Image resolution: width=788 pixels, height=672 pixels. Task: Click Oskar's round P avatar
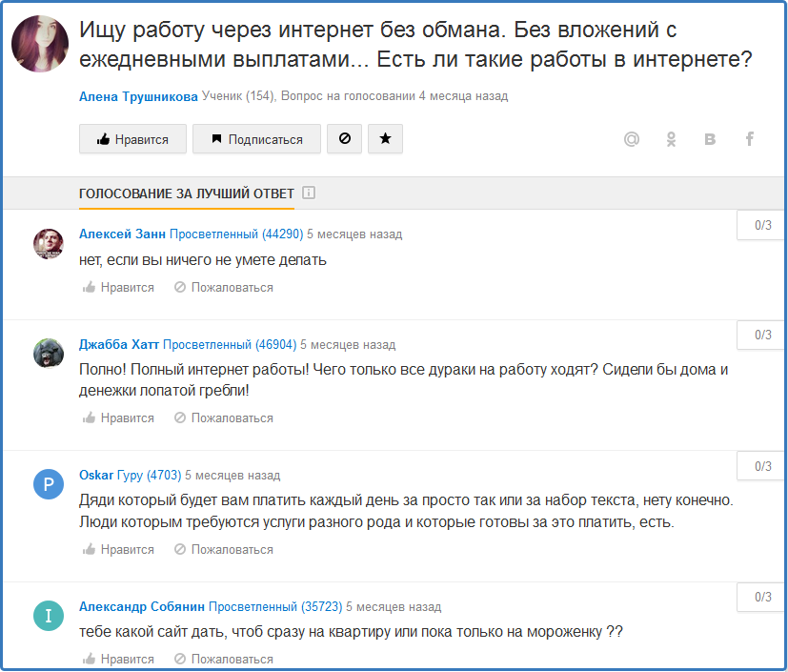[48, 484]
